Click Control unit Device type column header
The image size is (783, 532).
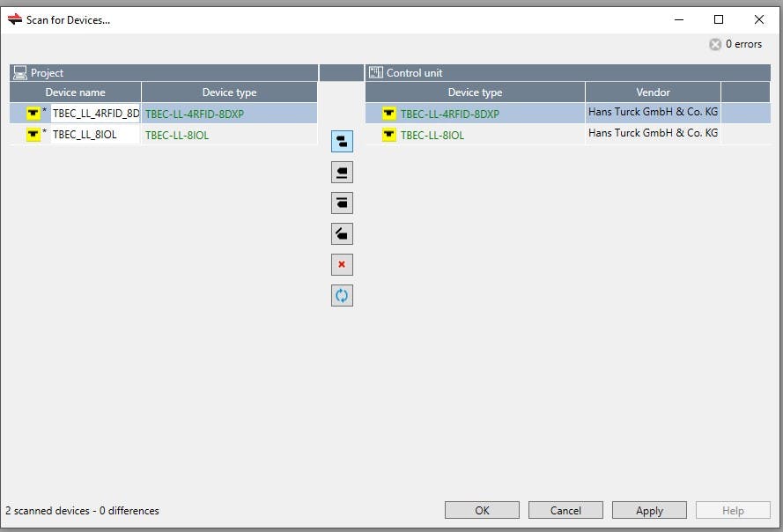(x=475, y=92)
